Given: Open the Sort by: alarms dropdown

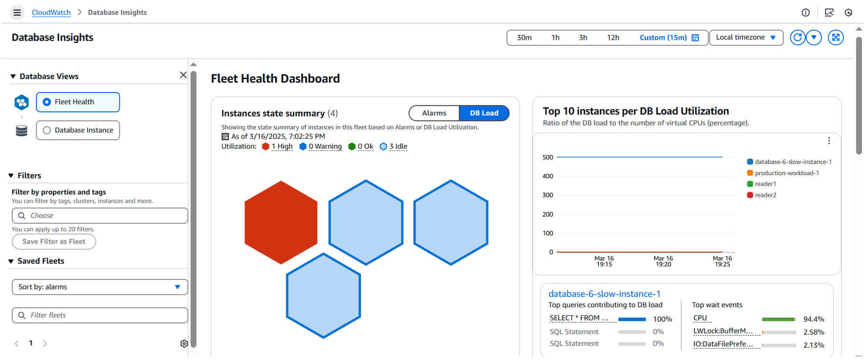Looking at the screenshot, I should tap(100, 287).
